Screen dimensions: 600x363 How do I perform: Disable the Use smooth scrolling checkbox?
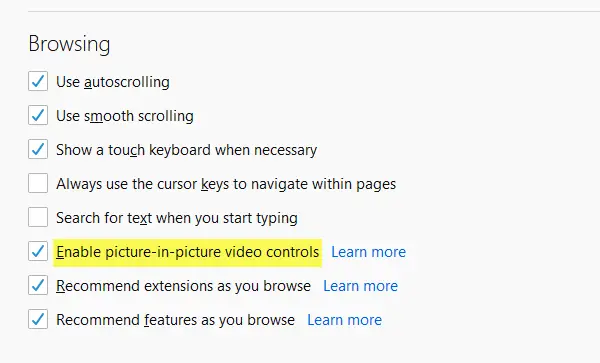(38, 115)
